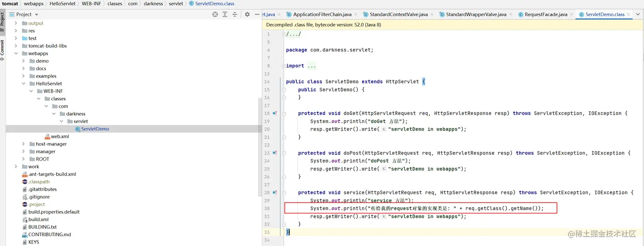Screen dimensions: 644x246
Task: Collapse the darkness package
Action: (54, 114)
